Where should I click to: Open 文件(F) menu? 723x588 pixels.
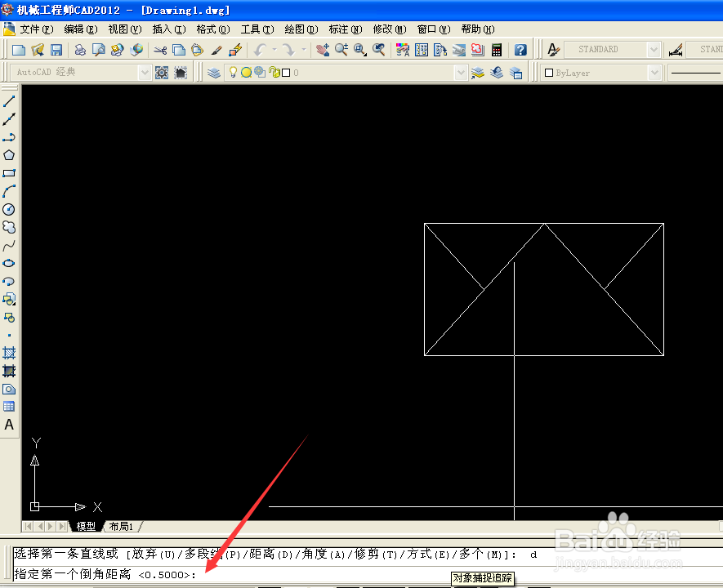click(x=37, y=29)
